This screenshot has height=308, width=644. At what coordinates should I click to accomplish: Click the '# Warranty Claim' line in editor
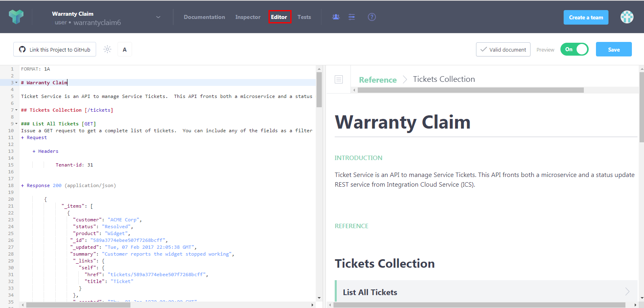[44, 83]
